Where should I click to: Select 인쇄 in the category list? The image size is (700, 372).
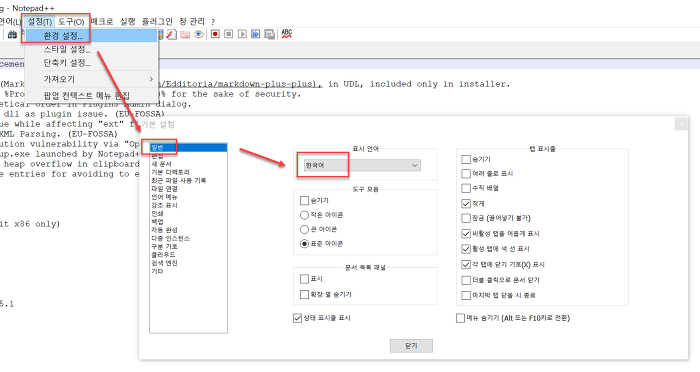click(157, 213)
